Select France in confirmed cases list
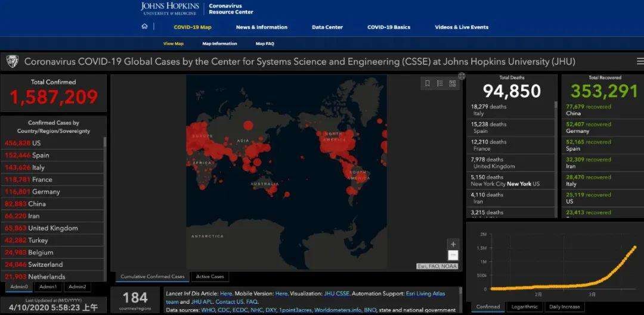Image resolution: width=644 pixels, height=315 pixels. (52, 179)
